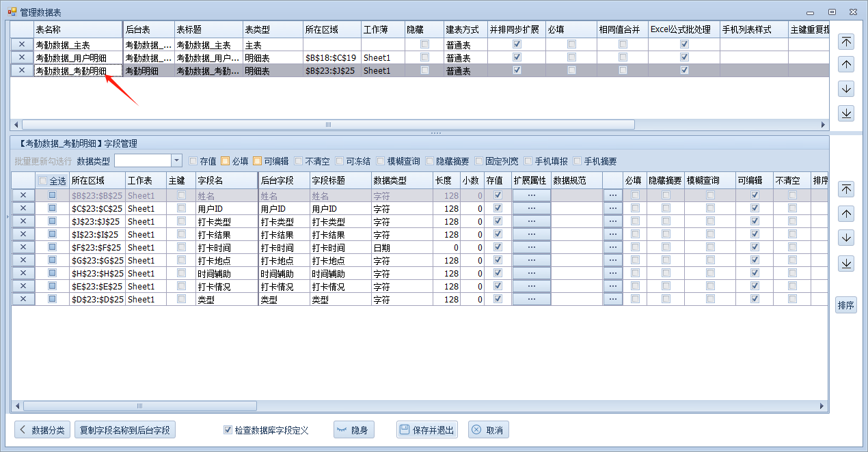Click move-to-bottom arrow in the field management panel

point(846,263)
